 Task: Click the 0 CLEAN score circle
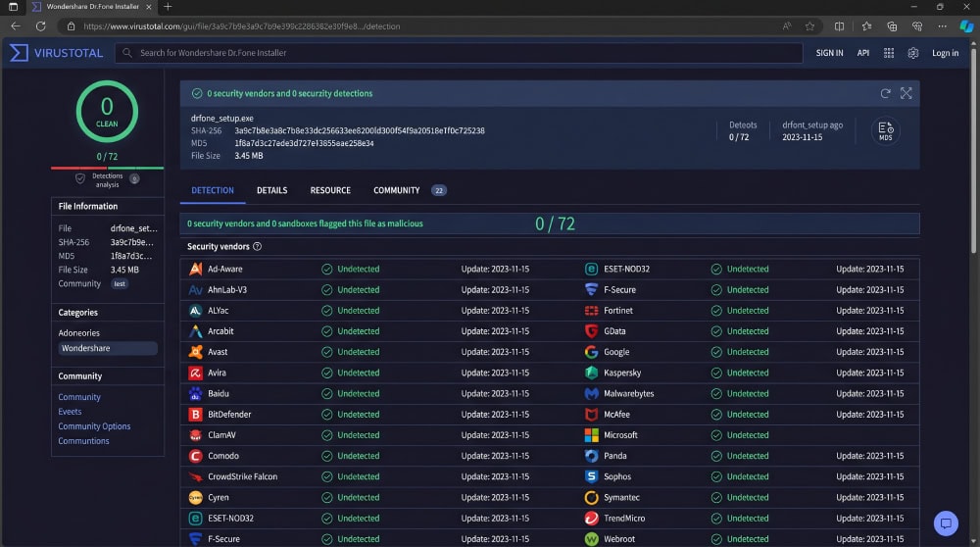[107, 112]
